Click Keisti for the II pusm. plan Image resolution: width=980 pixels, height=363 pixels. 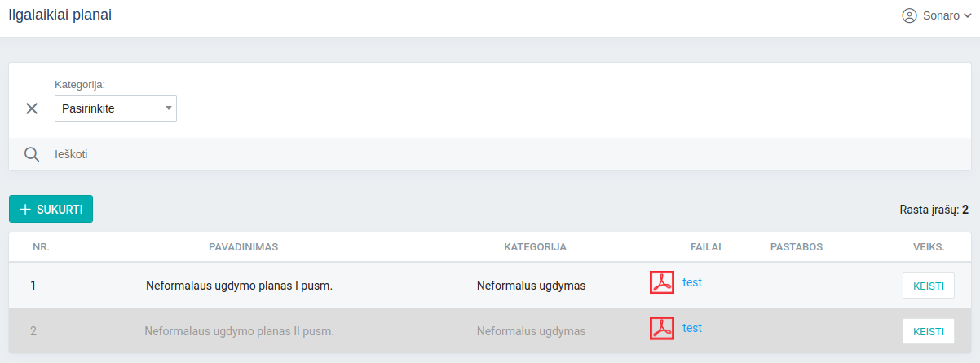pos(928,331)
